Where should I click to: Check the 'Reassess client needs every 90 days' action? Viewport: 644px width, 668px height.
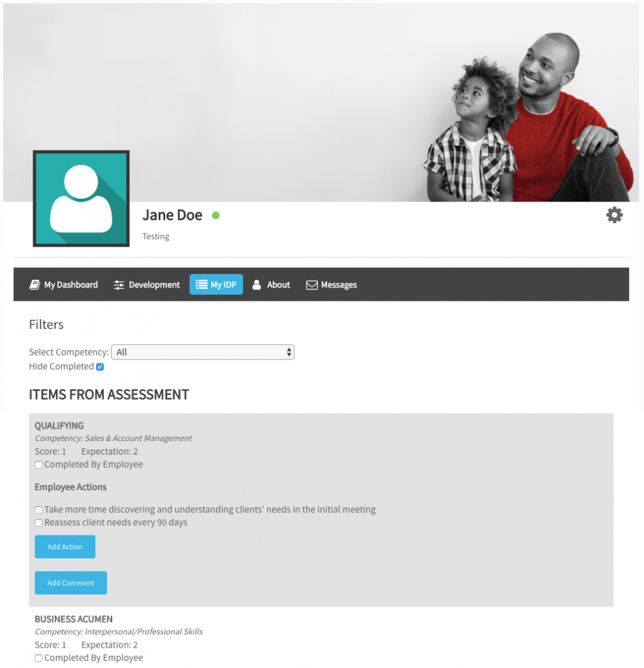(x=38, y=523)
